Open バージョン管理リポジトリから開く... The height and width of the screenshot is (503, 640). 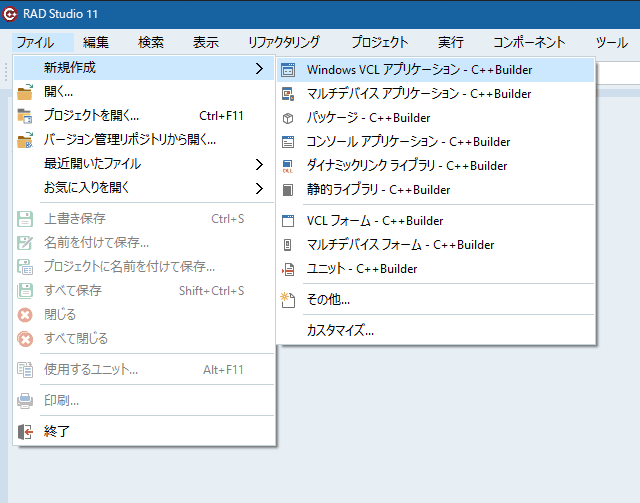pos(129,140)
